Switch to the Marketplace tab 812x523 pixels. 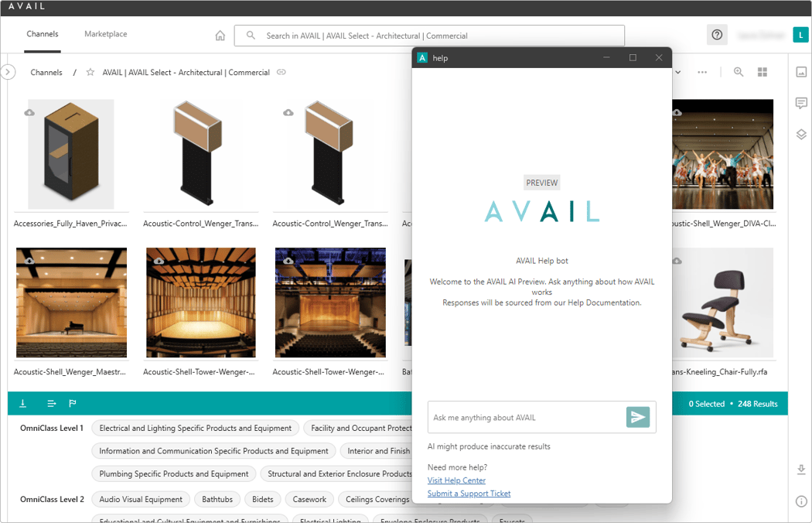[x=105, y=34]
